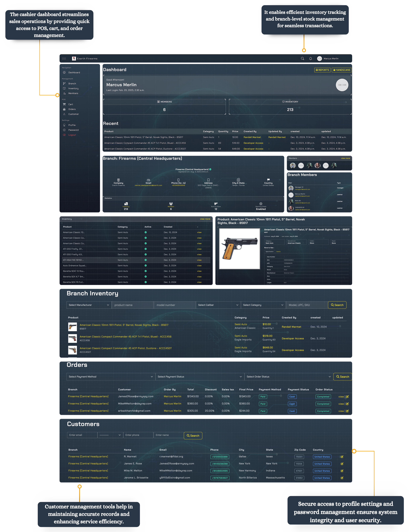
Task: Click edit icon for James E. Rose customer
Action: [342, 464]
